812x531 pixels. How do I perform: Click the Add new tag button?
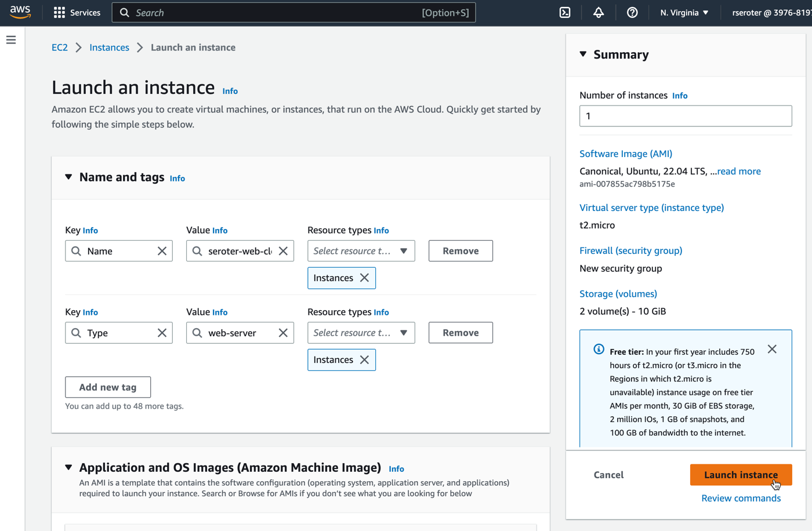click(x=108, y=387)
